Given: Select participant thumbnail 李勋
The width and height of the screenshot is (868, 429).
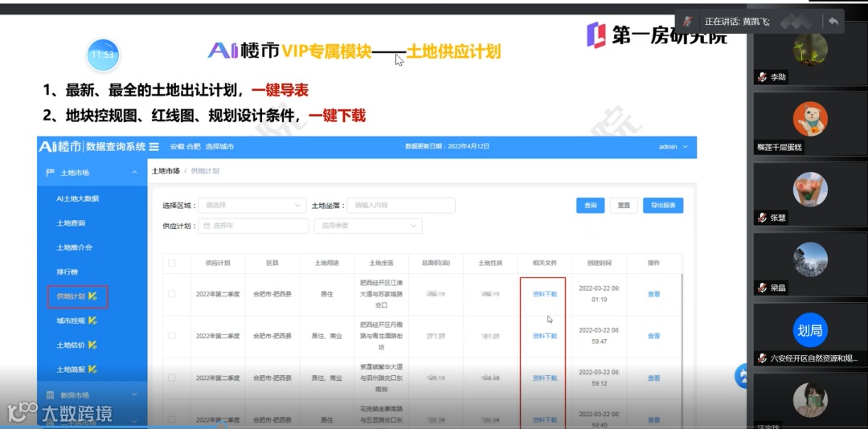Looking at the screenshot, I should pos(810,55).
